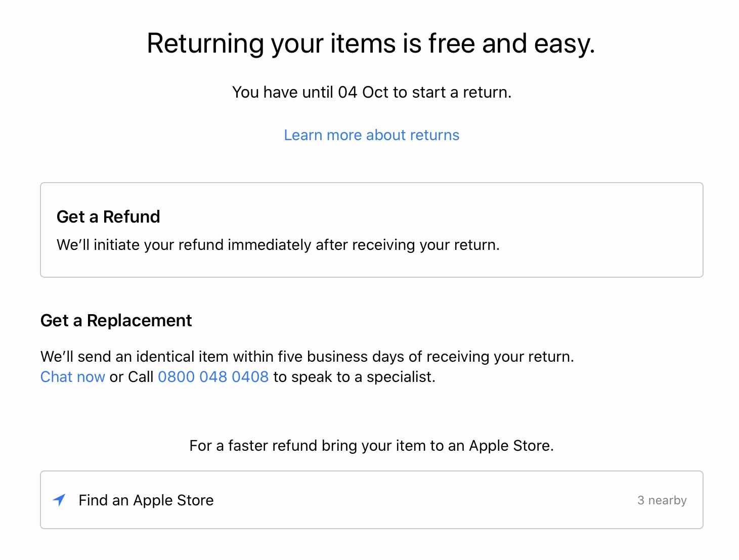Click the main Returning your items headline

coord(371,44)
